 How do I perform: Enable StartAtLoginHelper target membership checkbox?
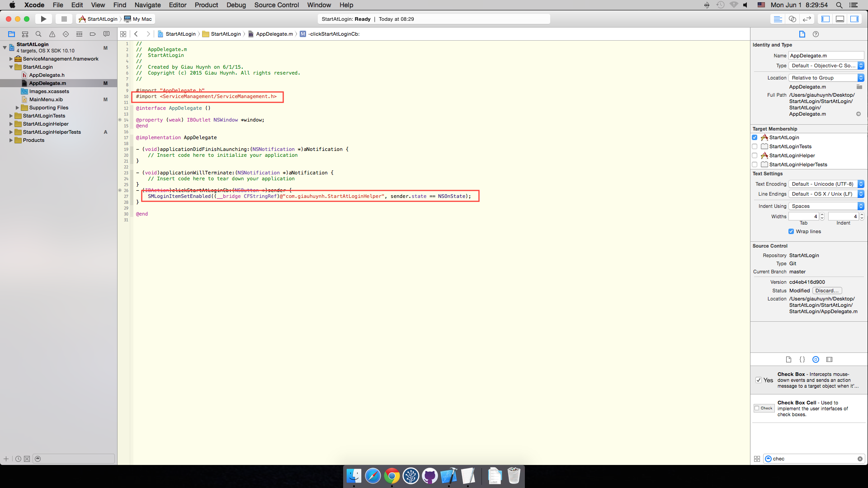pyautogui.click(x=755, y=155)
